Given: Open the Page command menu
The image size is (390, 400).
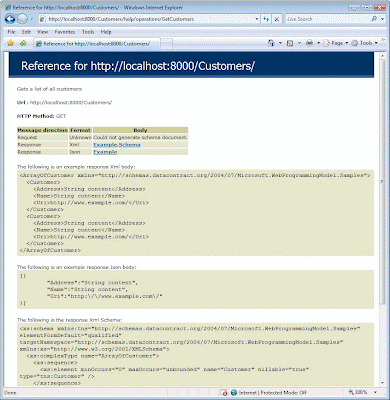Looking at the screenshot, I should (336, 43).
